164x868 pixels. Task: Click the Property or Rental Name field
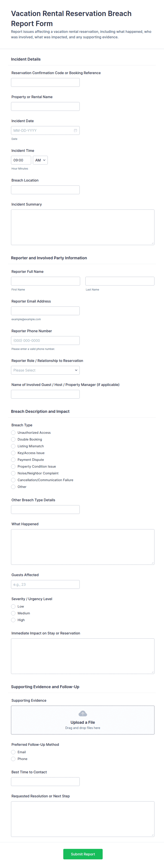45,107
